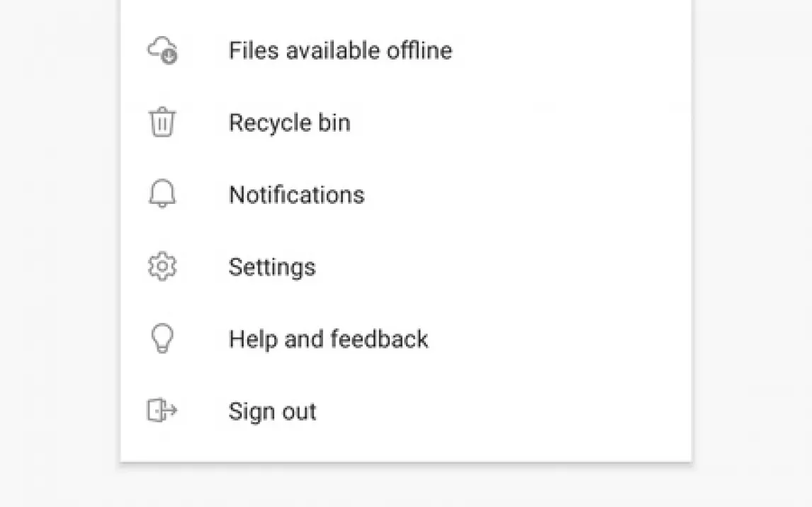Go to Settings text label
This screenshot has width=812, height=507.
[271, 268]
